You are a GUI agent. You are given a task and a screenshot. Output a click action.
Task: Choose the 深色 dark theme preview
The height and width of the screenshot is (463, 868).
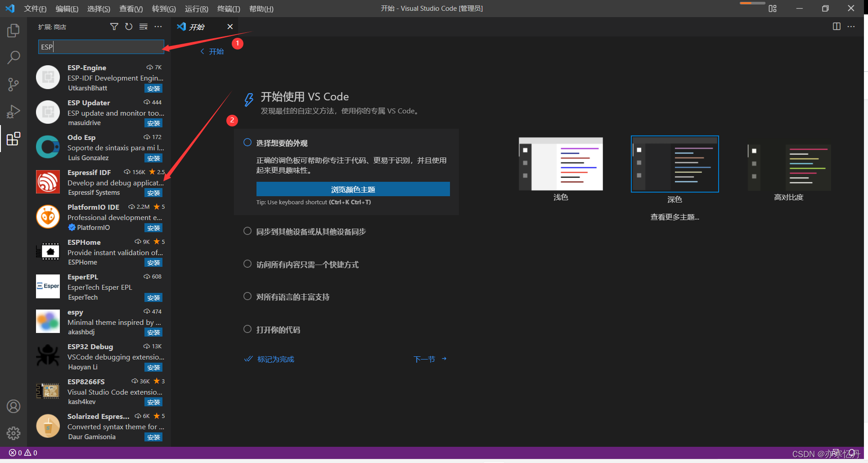(675, 164)
